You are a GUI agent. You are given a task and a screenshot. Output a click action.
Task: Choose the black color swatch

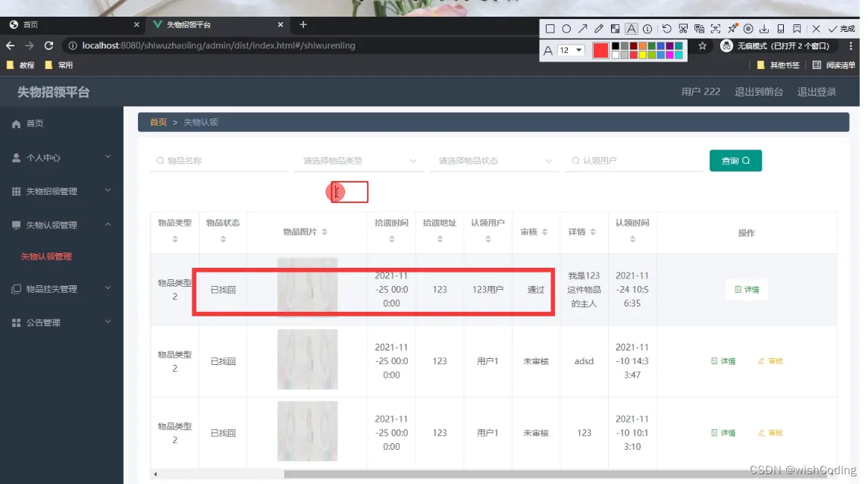pyautogui.click(x=615, y=46)
